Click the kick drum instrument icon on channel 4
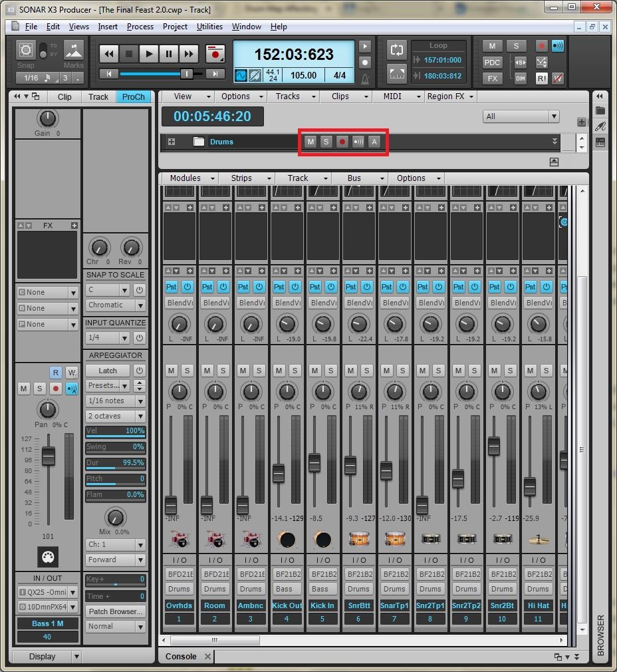 click(x=287, y=540)
